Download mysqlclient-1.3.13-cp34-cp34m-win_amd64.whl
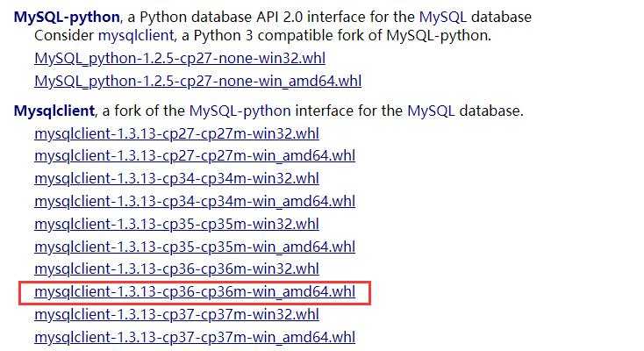Screen dimensions: 644x351 pos(195,202)
